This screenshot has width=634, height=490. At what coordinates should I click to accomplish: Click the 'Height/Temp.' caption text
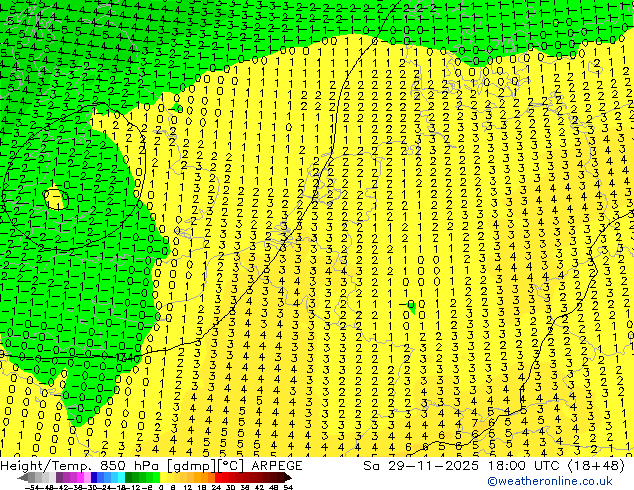coord(48,466)
